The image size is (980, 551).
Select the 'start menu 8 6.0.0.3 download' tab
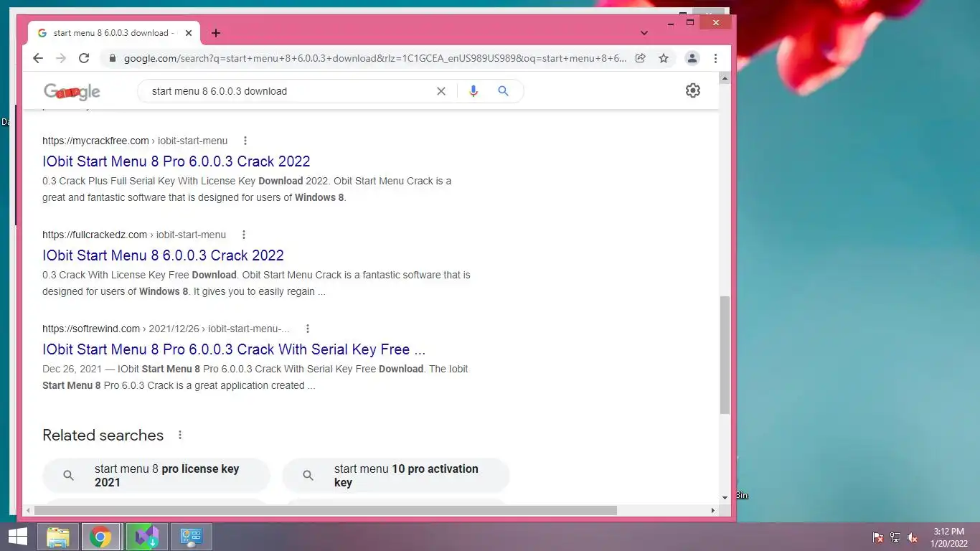point(115,33)
